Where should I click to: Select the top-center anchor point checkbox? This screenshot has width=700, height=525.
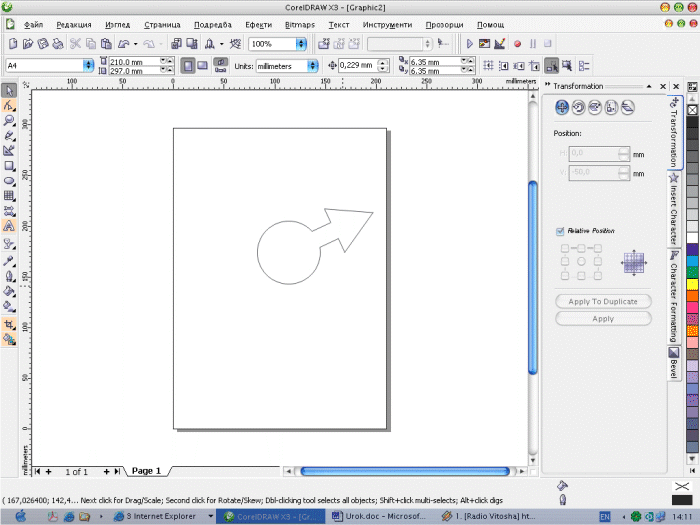pyautogui.click(x=581, y=248)
